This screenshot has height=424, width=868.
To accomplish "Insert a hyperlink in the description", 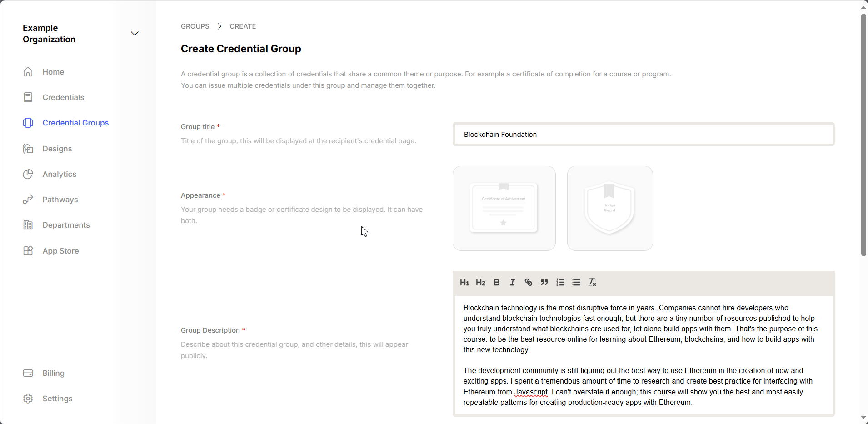I will click(528, 282).
